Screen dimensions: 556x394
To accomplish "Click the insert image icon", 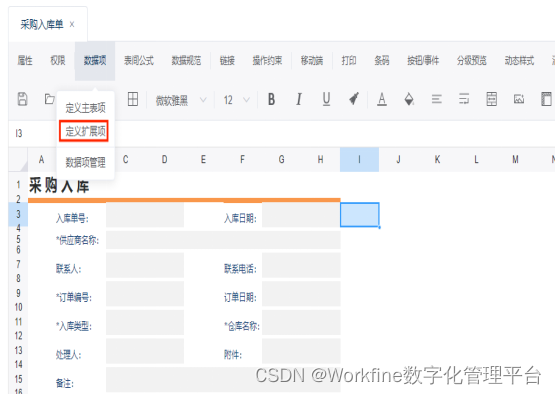I will (x=519, y=99).
